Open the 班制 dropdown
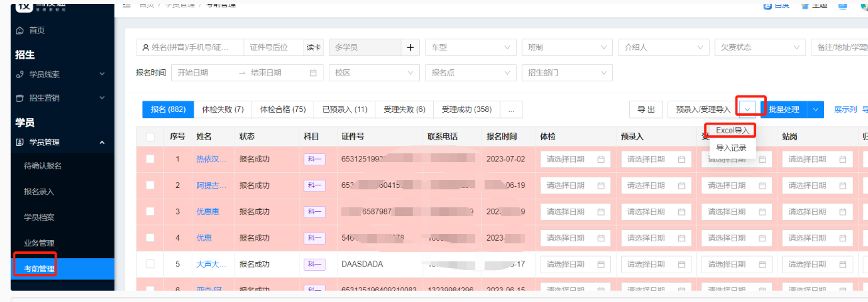Screen dimensions: 868x302 tap(567, 47)
